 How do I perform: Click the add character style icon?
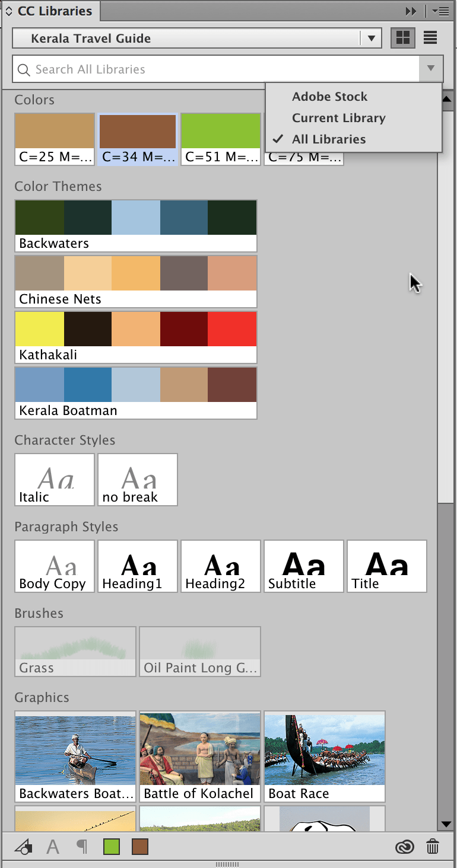click(53, 847)
